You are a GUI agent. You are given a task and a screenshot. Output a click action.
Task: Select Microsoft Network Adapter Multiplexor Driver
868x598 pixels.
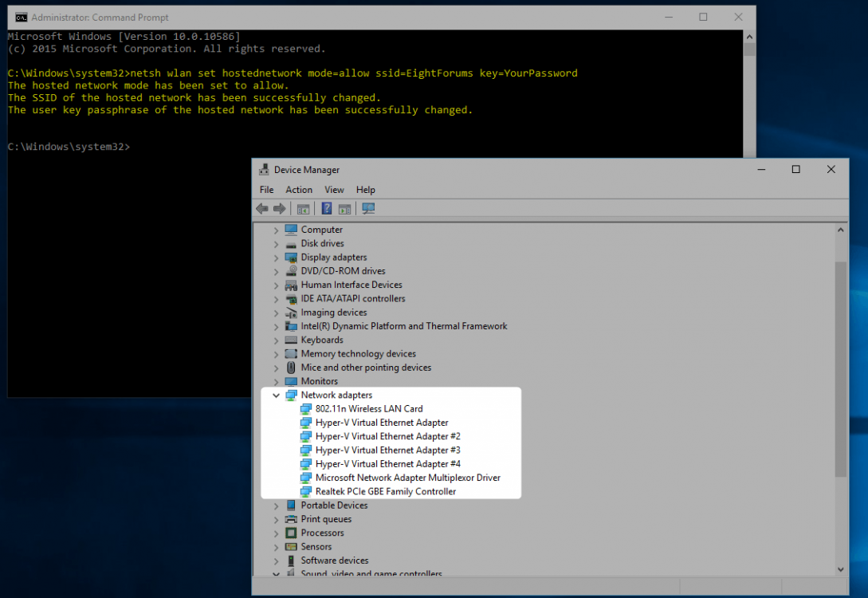407,478
